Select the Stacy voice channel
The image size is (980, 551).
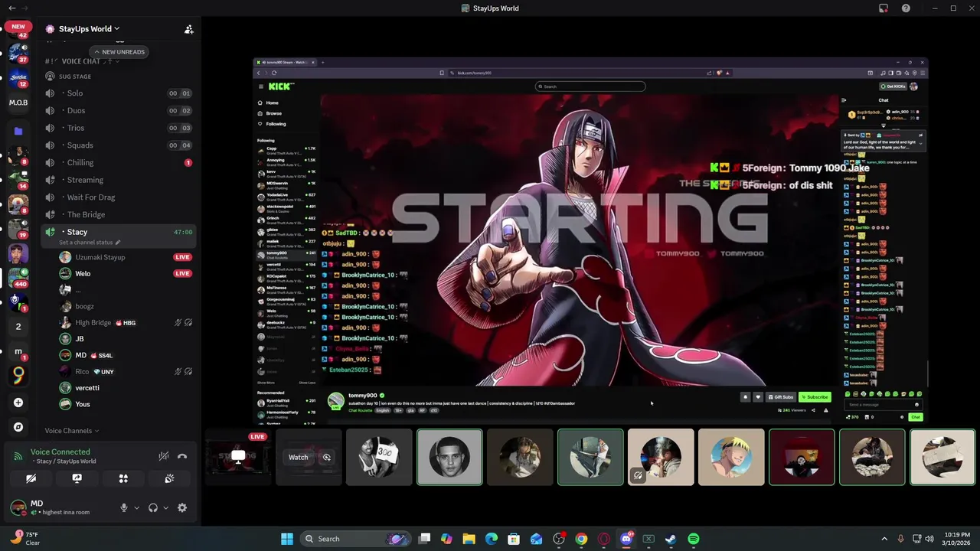119,232
